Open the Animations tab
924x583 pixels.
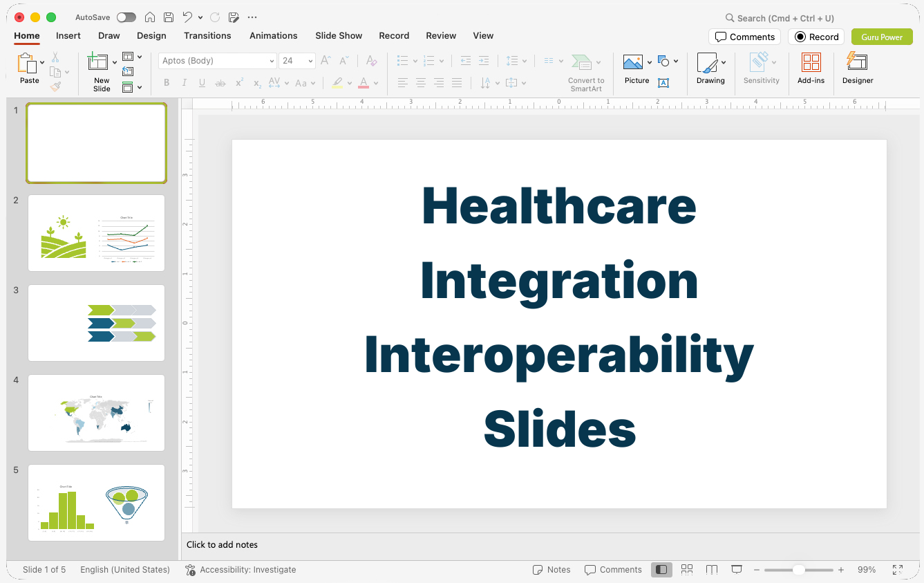tap(274, 35)
